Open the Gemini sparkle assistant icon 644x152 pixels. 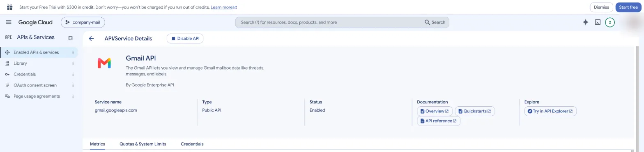click(x=586, y=22)
